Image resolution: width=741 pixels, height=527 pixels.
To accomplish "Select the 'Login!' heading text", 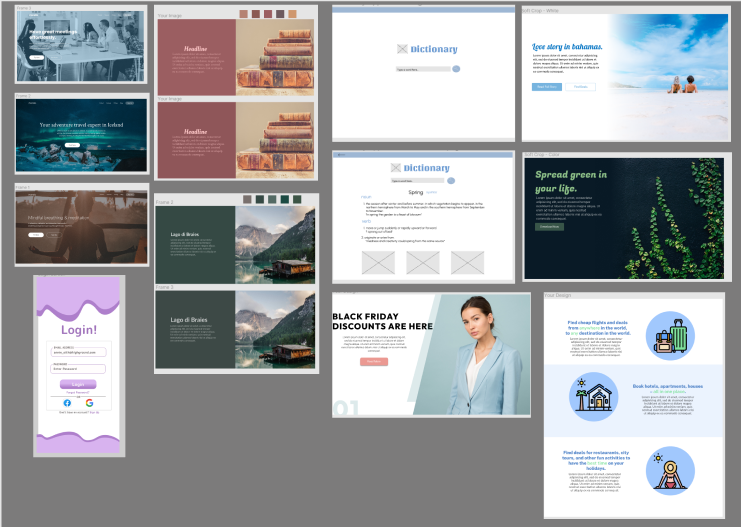I will pyautogui.click(x=79, y=329).
